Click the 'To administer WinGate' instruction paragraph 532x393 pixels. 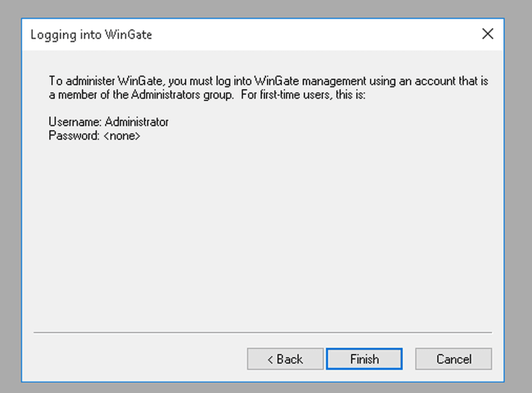click(268, 88)
